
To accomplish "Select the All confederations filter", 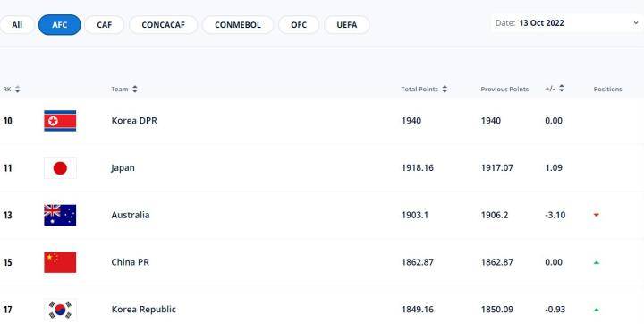I will 17,25.
